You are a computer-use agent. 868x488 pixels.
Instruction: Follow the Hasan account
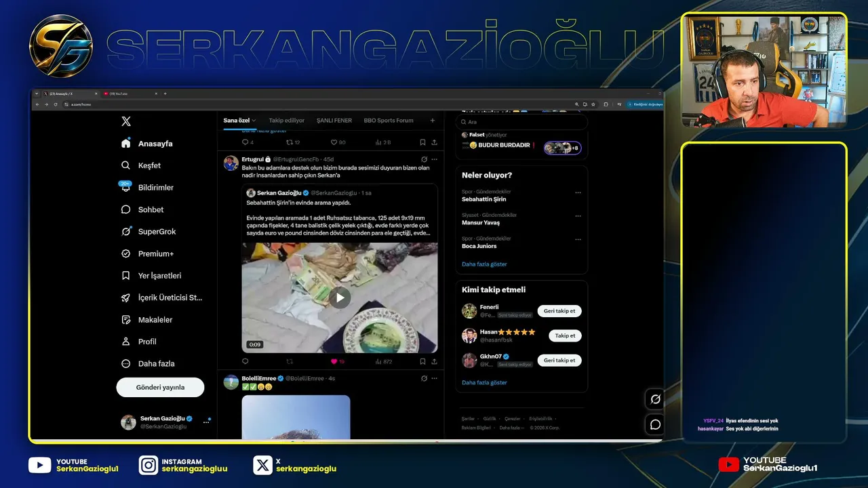coord(565,335)
